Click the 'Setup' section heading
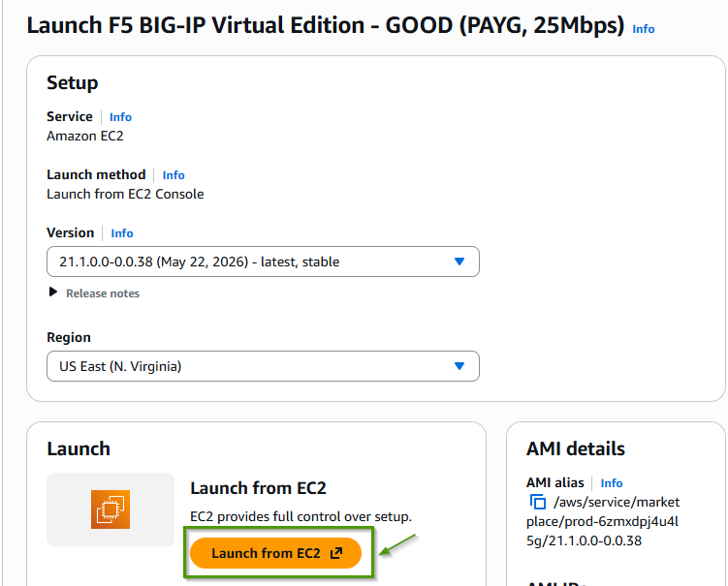The width and height of the screenshot is (728, 586). click(x=73, y=82)
